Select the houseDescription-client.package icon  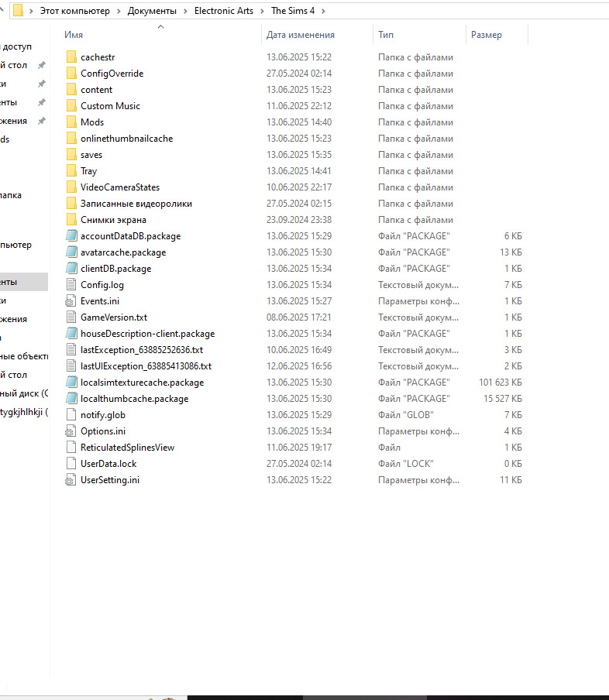click(x=71, y=334)
